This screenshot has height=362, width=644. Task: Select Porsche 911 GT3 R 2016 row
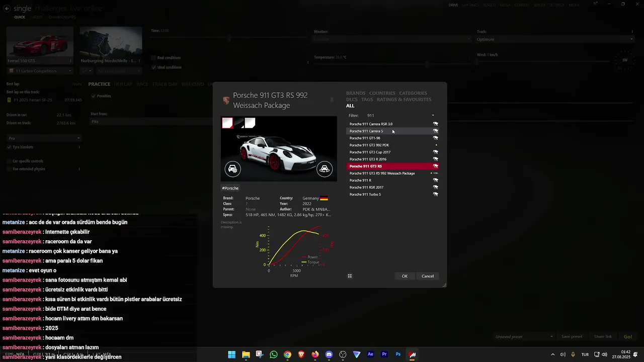coord(392,159)
